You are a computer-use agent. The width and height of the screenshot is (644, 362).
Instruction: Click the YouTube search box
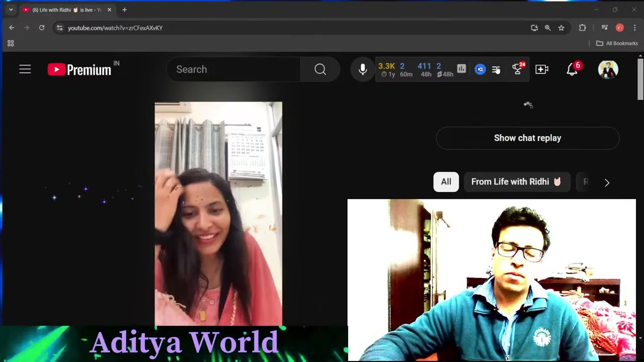[233, 69]
